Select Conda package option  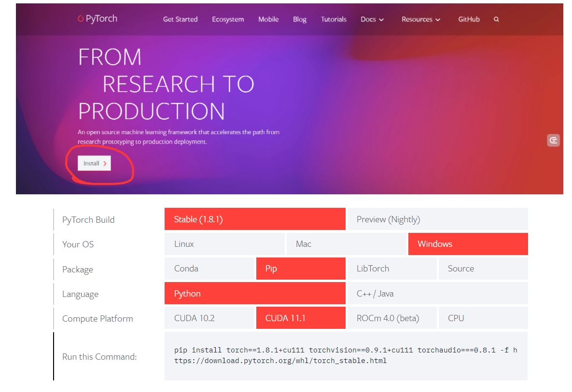[x=209, y=269]
